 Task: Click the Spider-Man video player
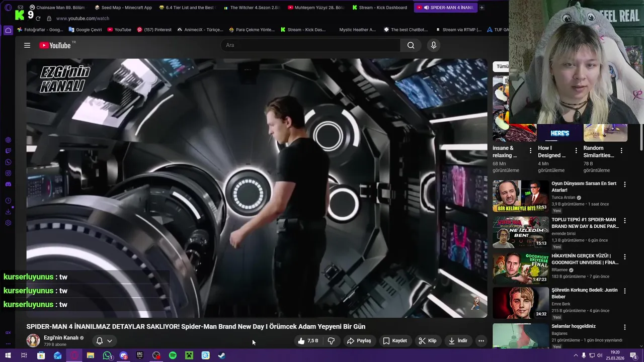pos(257,188)
